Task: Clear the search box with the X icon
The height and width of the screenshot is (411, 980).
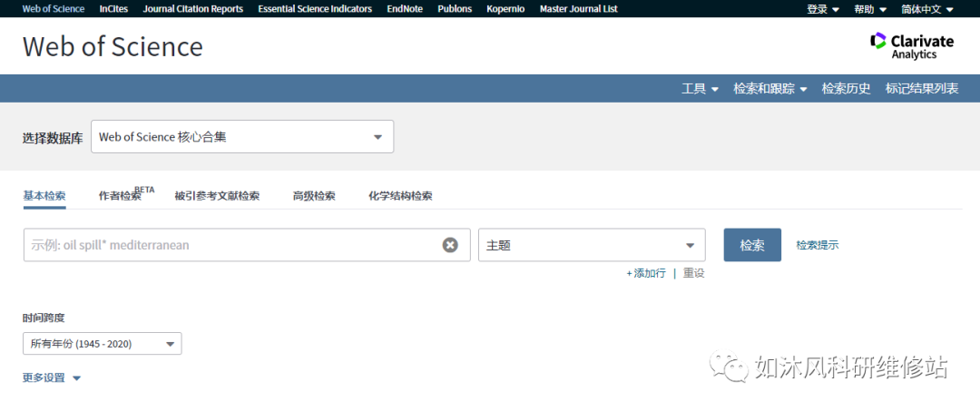Action: coord(450,245)
